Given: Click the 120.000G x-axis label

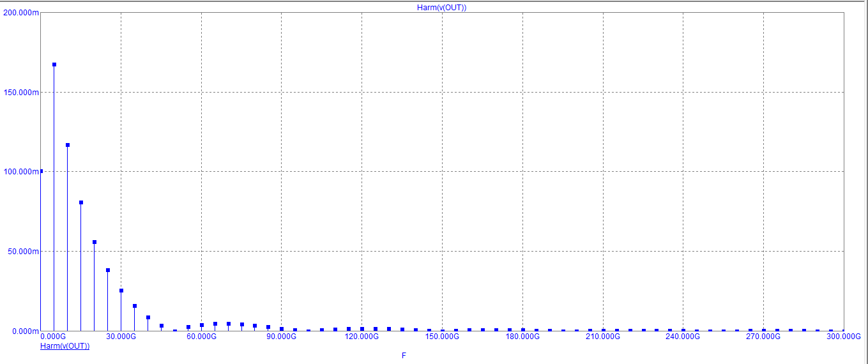Looking at the screenshot, I should coord(362,337).
